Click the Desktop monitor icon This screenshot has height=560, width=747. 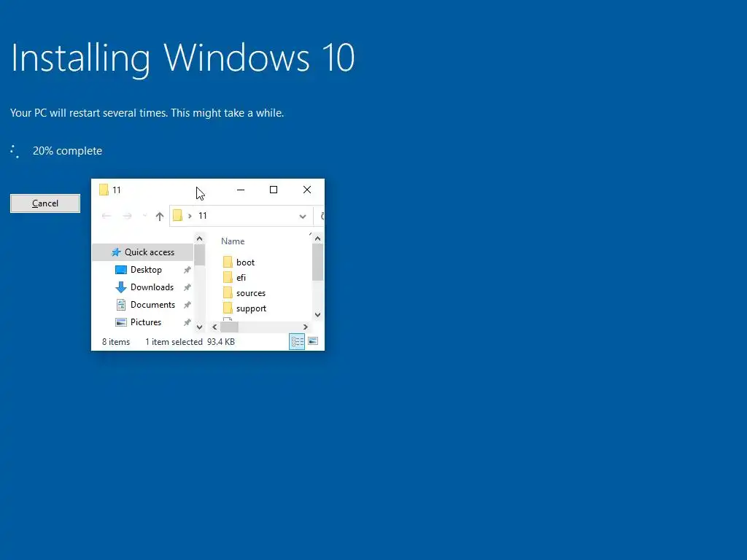click(121, 270)
